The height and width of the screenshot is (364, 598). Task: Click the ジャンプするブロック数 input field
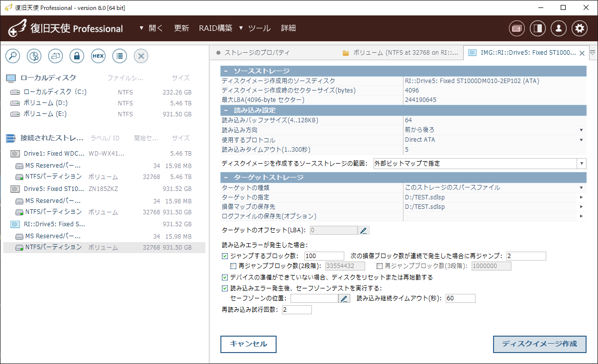tap(324, 256)
